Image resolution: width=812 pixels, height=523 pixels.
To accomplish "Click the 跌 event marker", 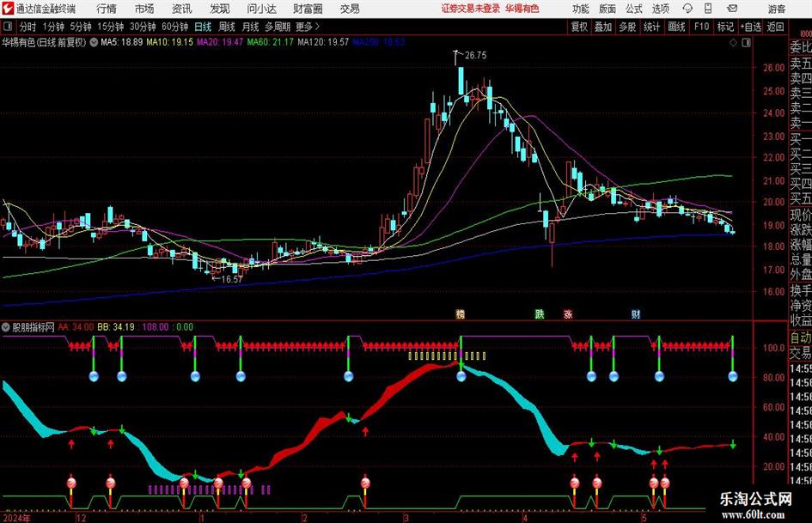I will point(540,313).
